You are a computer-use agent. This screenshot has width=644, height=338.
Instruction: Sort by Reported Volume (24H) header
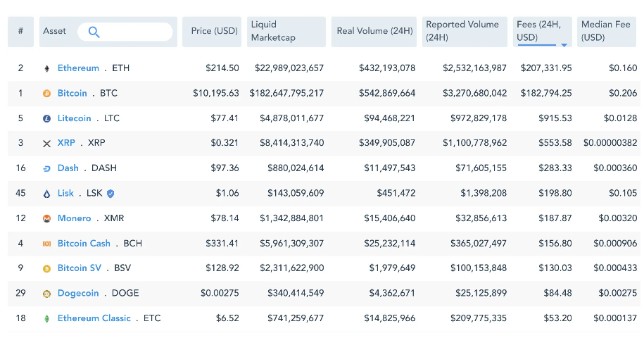point(465,32)
